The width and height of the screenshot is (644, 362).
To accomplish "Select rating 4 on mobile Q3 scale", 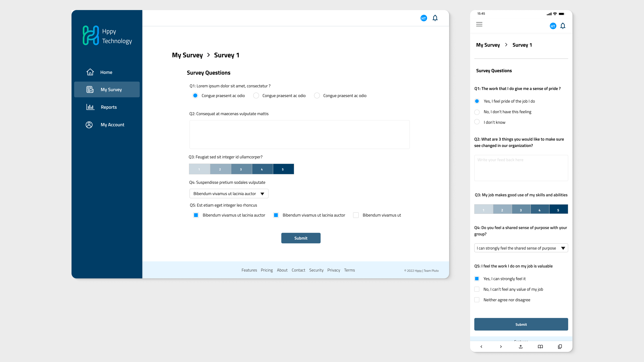I will (x=540, y=209).
